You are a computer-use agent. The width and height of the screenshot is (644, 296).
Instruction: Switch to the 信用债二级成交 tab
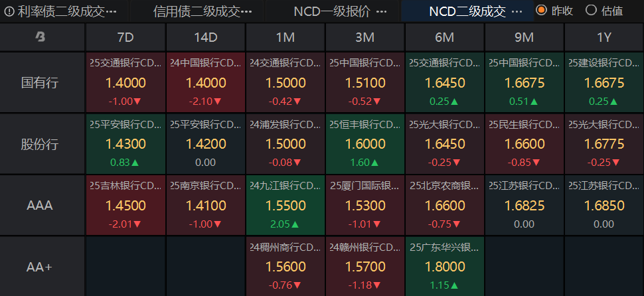[197, 11]
